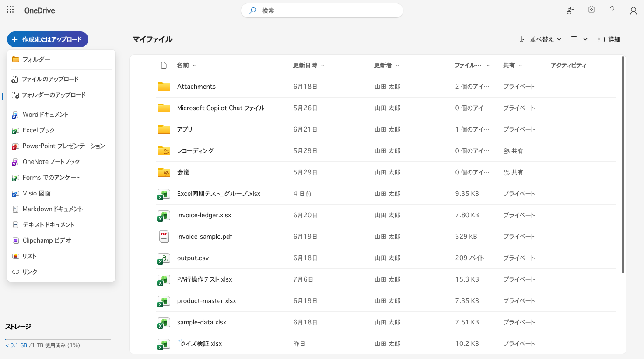644x359 pixels.
Task: Open Excel同期テスト_グループ.xlsx file
Action: point(219,194)
